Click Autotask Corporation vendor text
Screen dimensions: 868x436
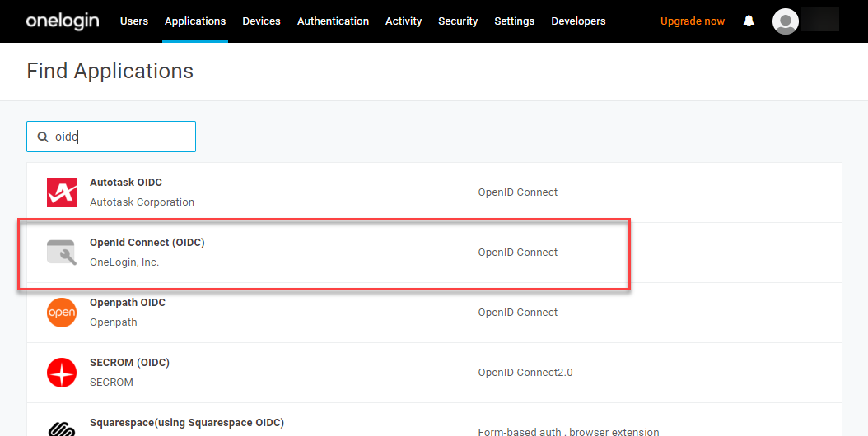(142, 202)
